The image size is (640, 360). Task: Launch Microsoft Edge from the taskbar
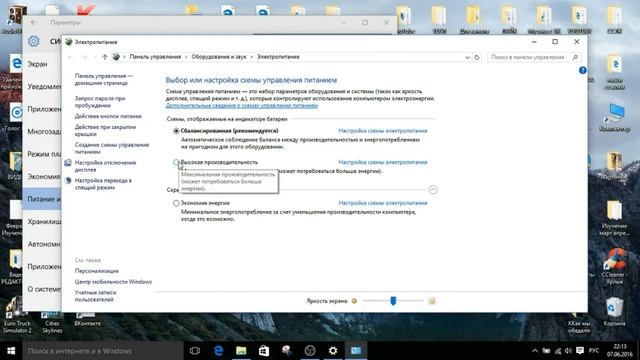point(218,351)
